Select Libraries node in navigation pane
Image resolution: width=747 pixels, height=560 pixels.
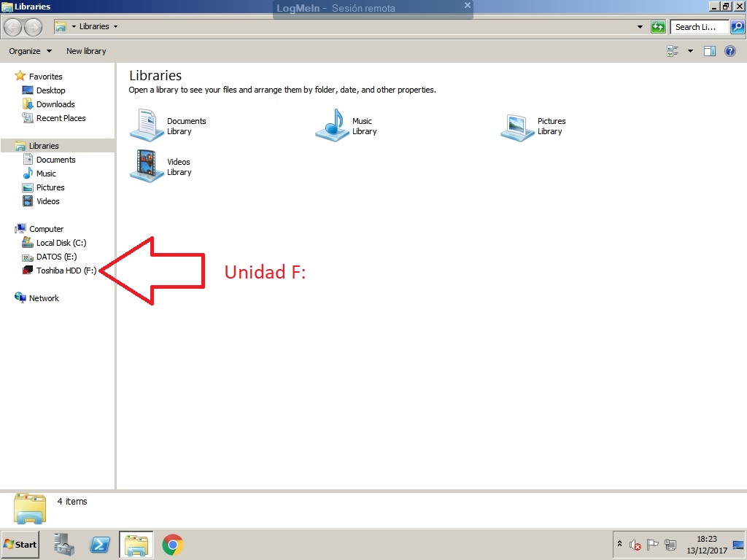tap(58, 146)
